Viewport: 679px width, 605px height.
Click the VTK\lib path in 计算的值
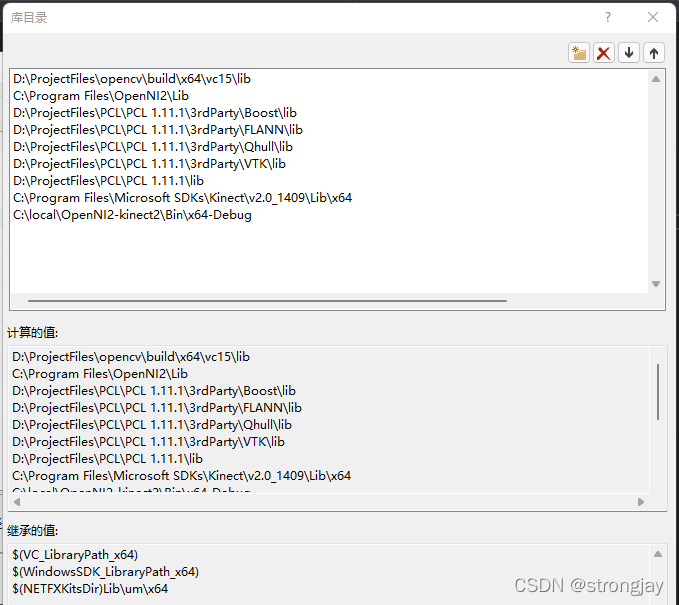click(x=149, y=442)
